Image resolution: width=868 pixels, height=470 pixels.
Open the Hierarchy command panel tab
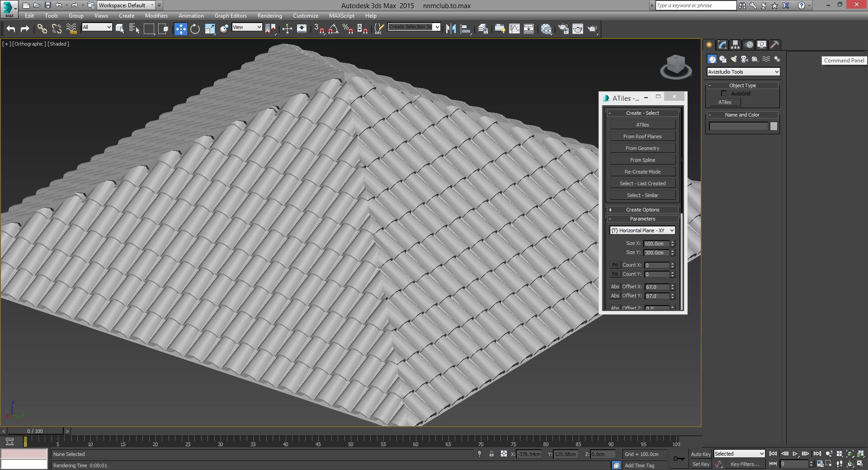(735, 45)
